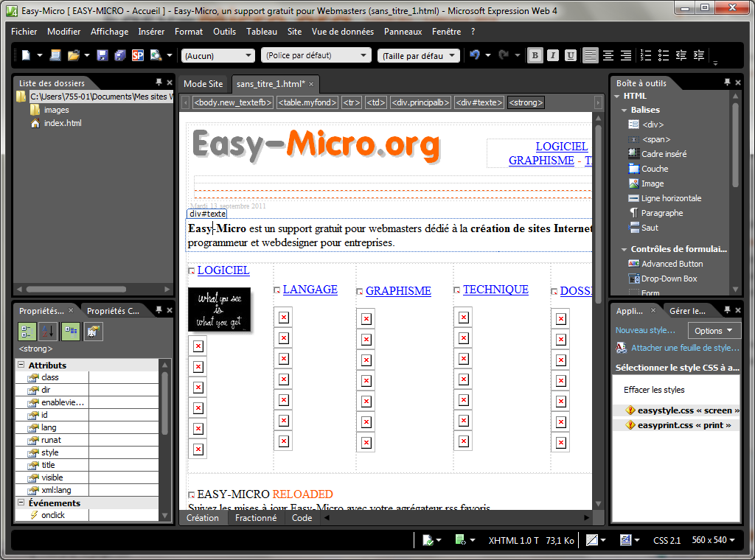Click the TECHNIQUE hyperlink on the page
This screenshot has height=560, width=755.
coord(495,289)
